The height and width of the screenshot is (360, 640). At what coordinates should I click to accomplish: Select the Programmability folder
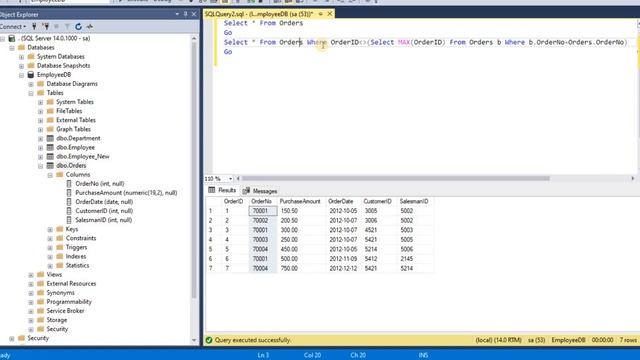click(69, 302)
